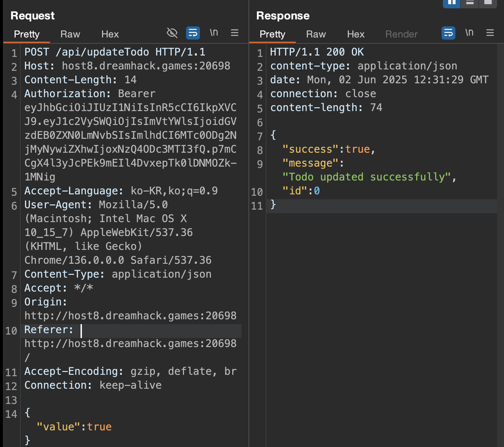This screenshot has width=504, height=447.
Task: Click the Origin header name
Action: pos(45,302)
